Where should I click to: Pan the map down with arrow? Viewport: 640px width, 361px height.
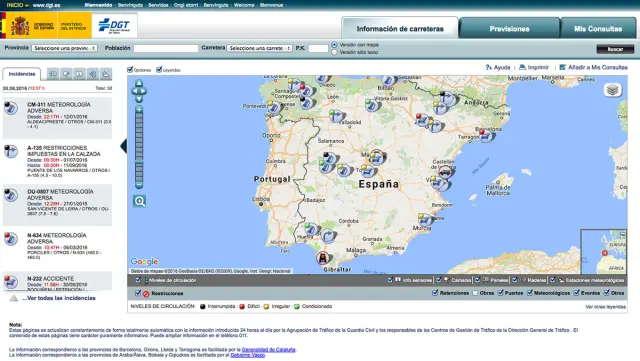(139, 99)
